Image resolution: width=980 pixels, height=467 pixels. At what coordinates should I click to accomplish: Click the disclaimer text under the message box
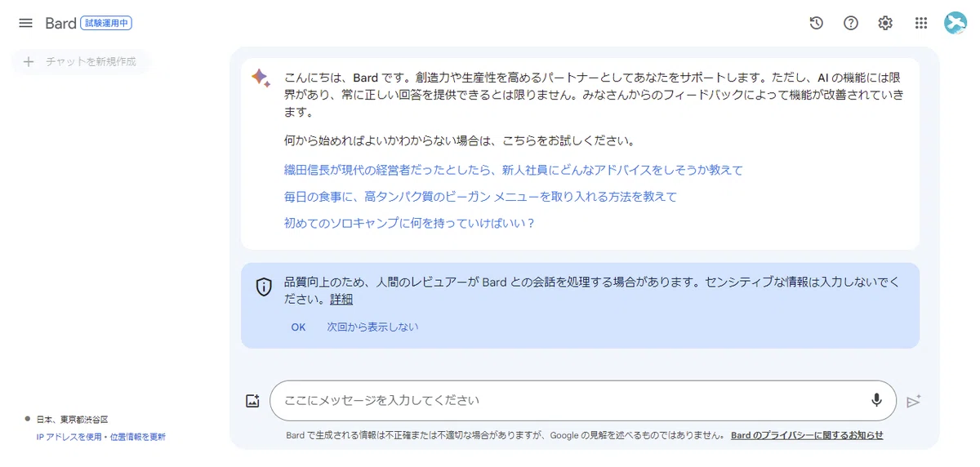(x=506, y=435)
